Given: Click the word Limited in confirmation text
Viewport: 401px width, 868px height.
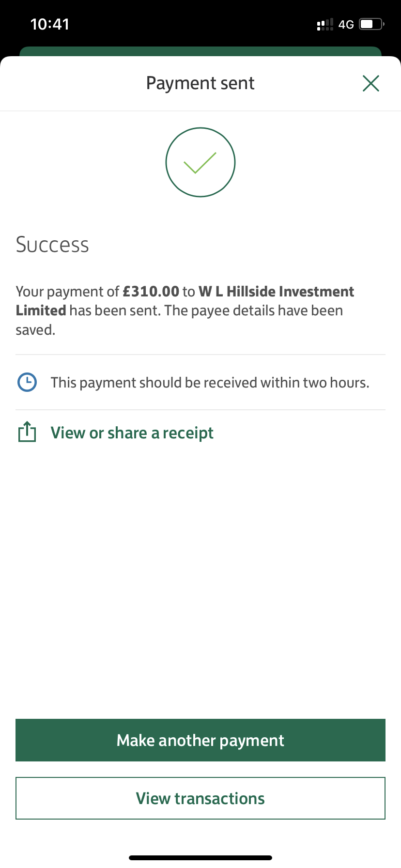Looking at the screenshot, I should 41,310.
